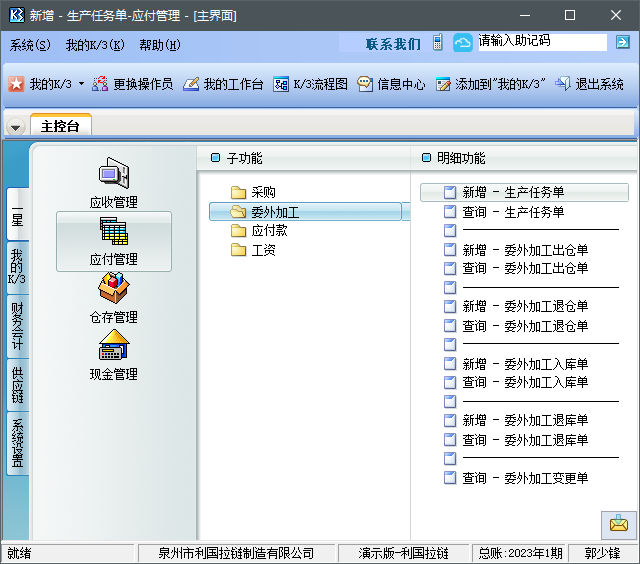
Task: Open the 现金管理 module icon
Action: pos(114,347)
